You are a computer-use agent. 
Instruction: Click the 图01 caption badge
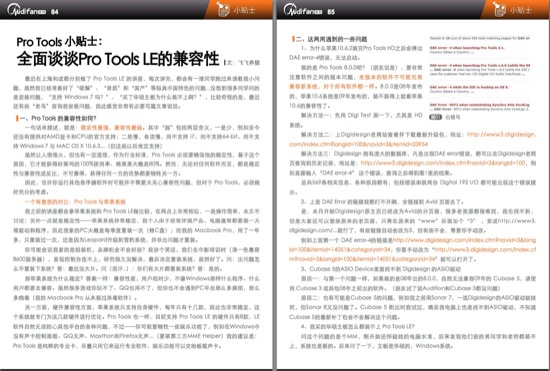[435, 117]
